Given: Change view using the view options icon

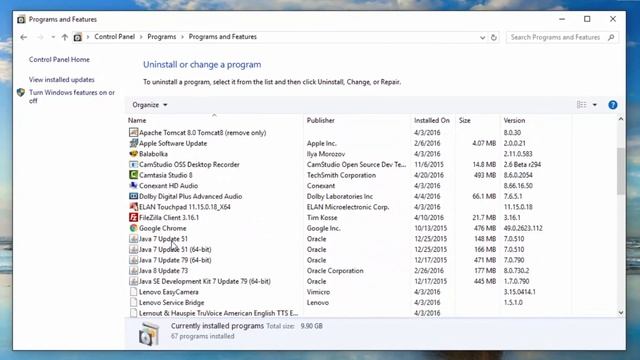Looking at the screenshot, I should [582, 105].
